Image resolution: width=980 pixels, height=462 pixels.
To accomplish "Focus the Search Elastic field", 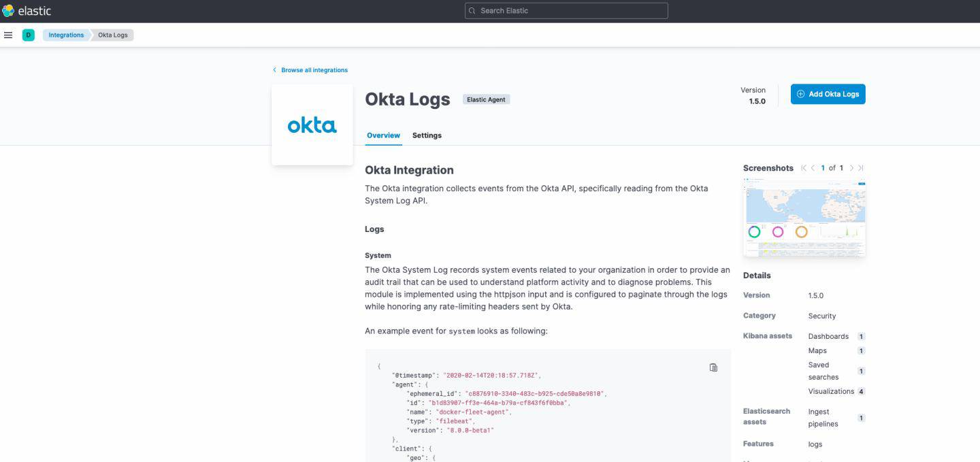I will [566, 11].
